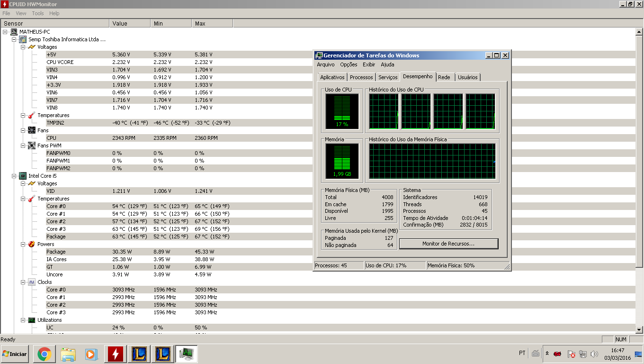Click the Clocks waveform icon
The image size is (644, 364).
pos(32,282)
